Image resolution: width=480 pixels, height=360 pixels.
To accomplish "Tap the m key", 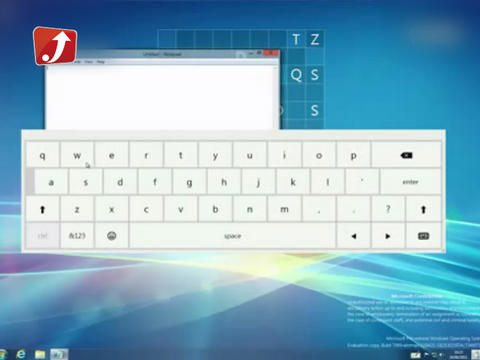I will pos(284,209).
